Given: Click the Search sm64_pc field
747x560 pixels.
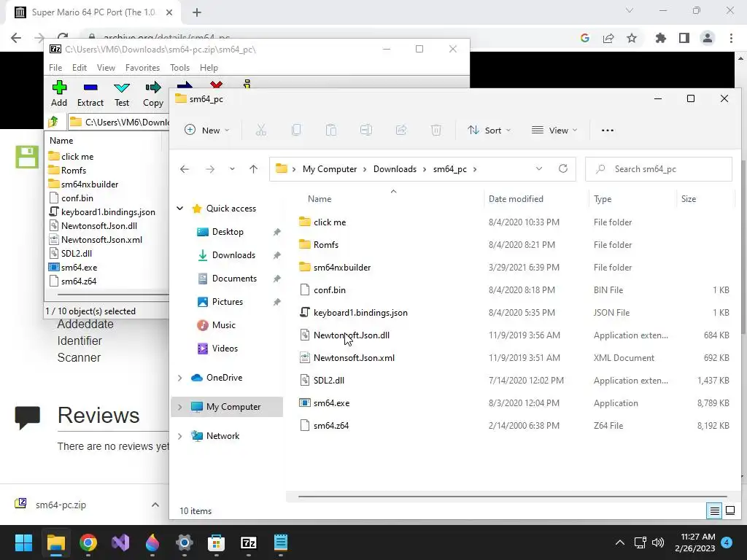Looking at the screenshot, I should (x=659, y=169).
